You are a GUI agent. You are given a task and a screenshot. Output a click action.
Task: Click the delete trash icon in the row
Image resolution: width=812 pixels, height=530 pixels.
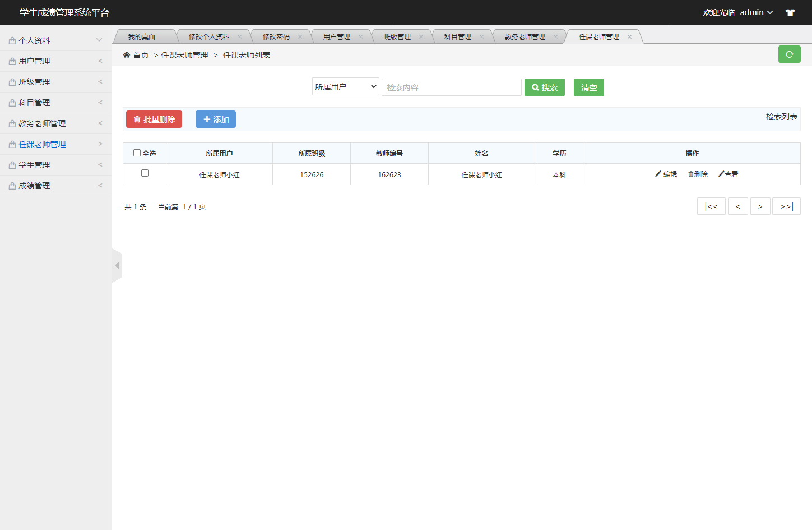click(x=689, y=174)
